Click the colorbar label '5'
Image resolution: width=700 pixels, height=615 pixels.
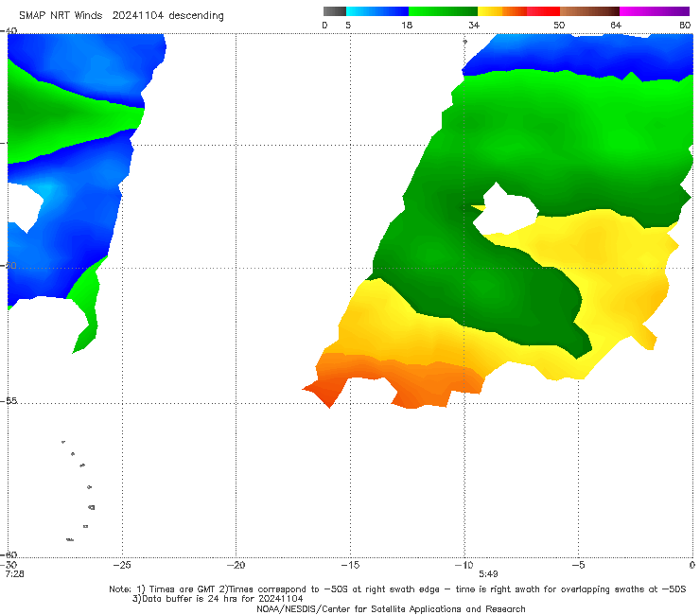348,26
